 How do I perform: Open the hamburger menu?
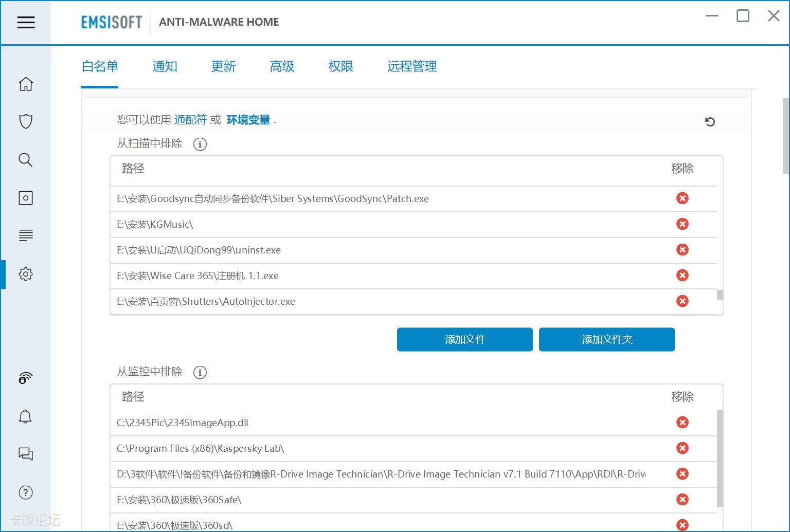point(26,22)
